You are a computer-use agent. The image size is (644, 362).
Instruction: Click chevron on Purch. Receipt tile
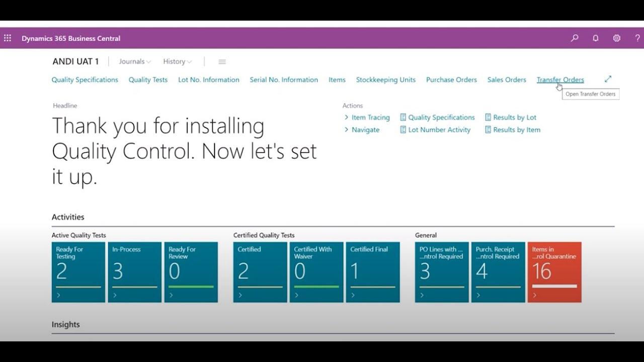478,295
